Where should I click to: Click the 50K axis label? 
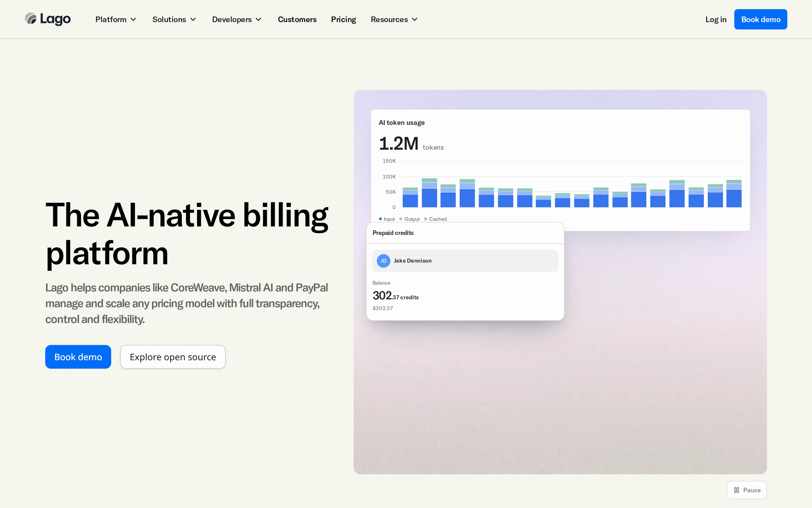tap(391, 192)
